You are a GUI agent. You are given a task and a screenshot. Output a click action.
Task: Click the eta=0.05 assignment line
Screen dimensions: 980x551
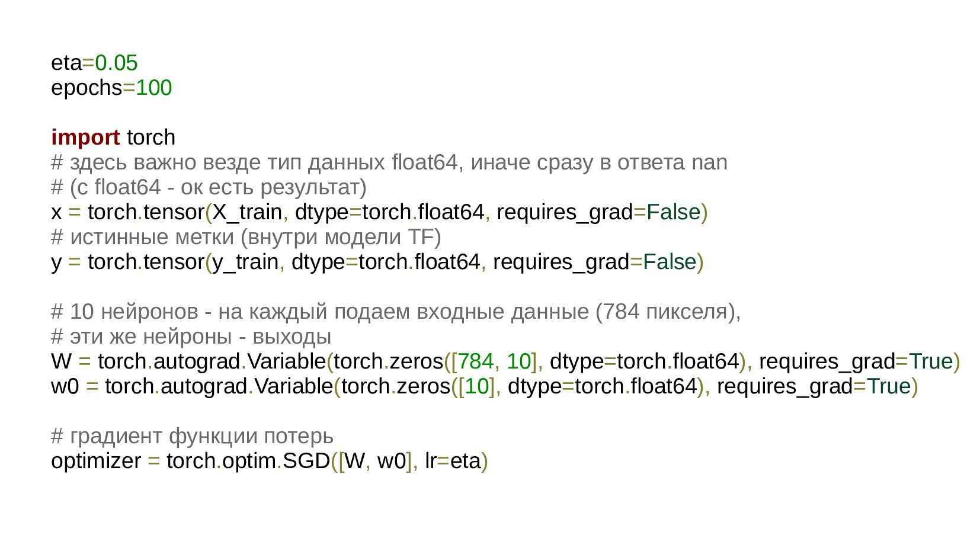[94, 63]
